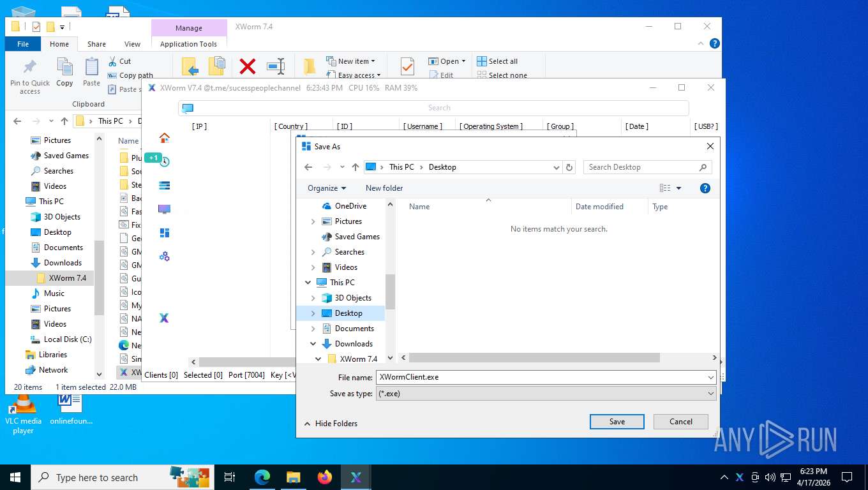This screenshot has height=490, width=868.
Task: Open the recent locations dropdown in Save As
Action: [342, 167]
